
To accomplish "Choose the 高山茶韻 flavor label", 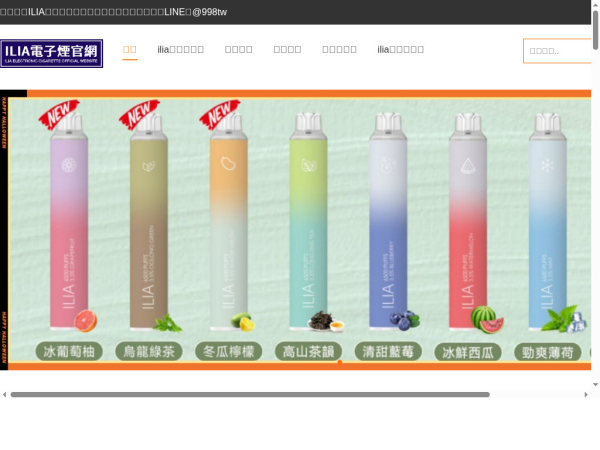I will (308, 351).
